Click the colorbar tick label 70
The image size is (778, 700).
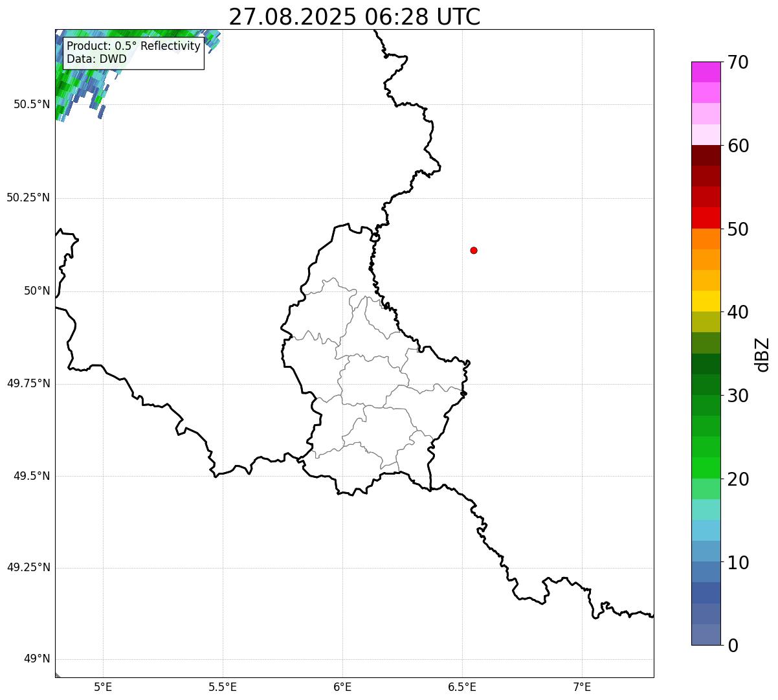(x=738, y=62)
